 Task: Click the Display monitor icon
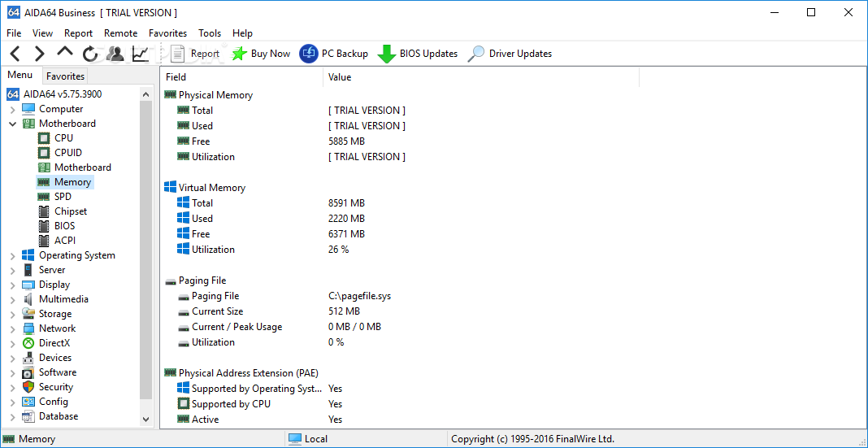[x=28, y=285]
